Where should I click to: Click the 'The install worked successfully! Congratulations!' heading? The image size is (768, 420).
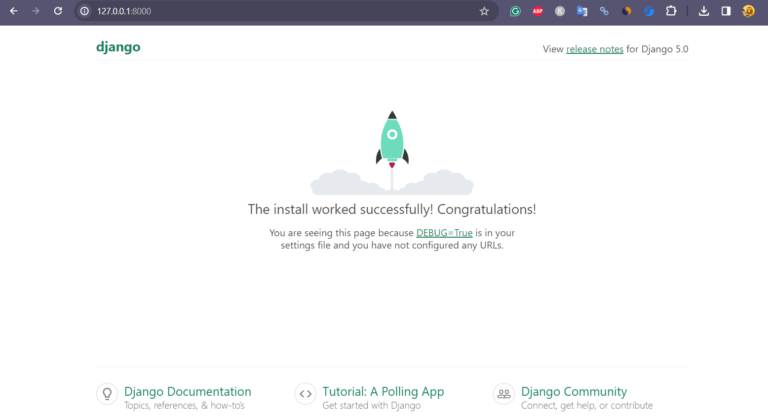tap(392, 209)
